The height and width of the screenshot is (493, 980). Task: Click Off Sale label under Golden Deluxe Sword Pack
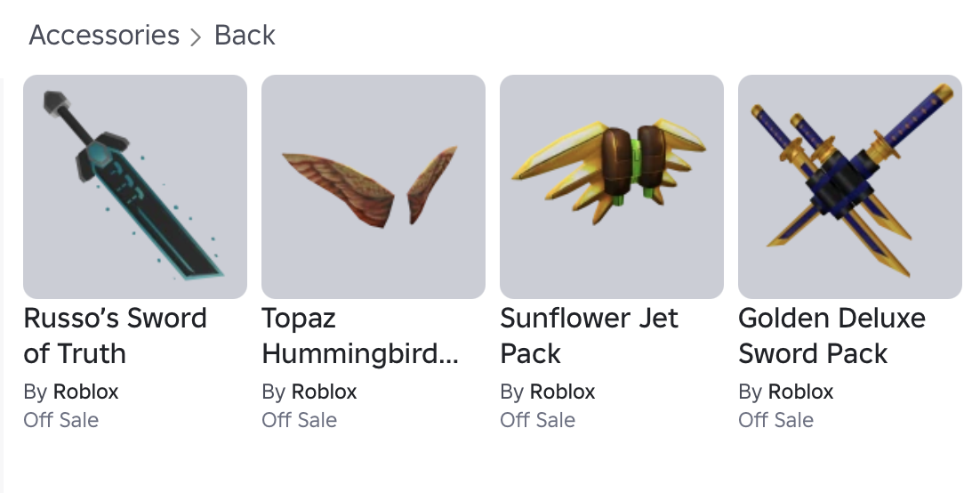click(775, 420)
